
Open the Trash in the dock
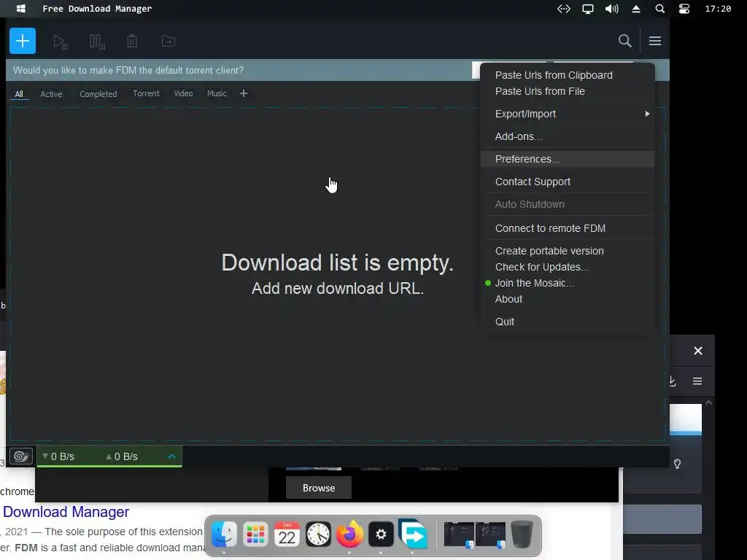coord(522,534)
